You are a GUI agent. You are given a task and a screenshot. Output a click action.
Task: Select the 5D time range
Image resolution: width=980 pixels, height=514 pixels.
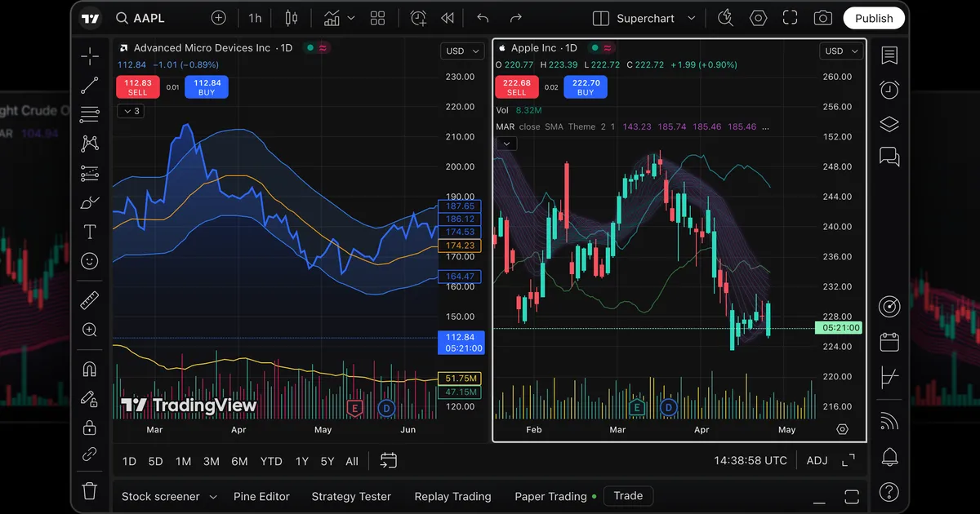tap(155, 461)
